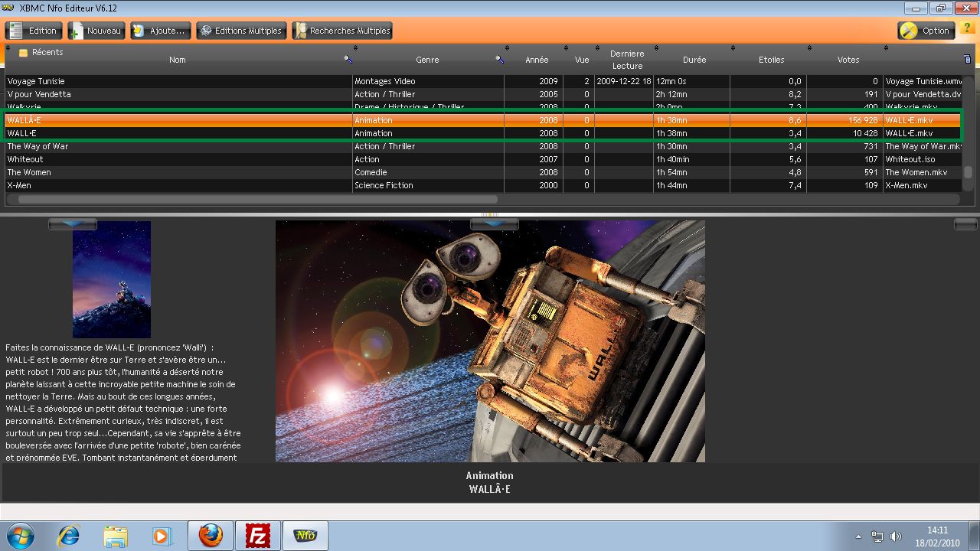Click the 156 928 votes cell
980x551 pixels.
(844, 120)
